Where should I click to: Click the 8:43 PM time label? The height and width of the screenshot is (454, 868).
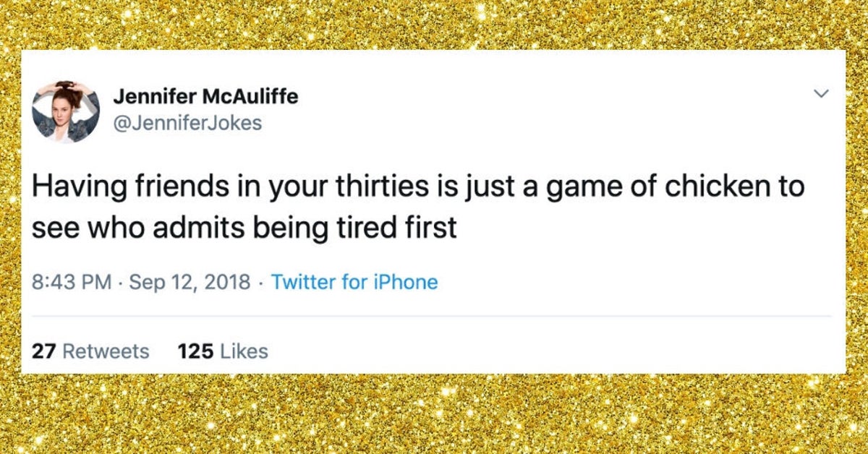coord(67,283)
